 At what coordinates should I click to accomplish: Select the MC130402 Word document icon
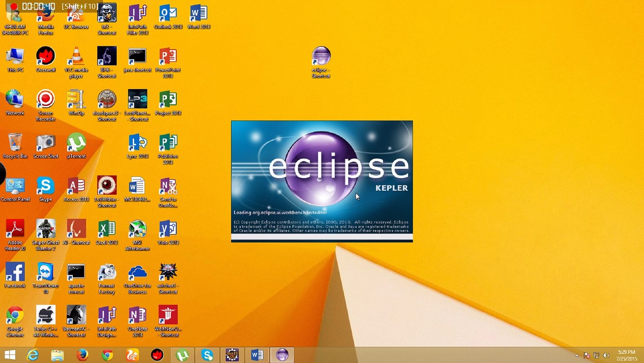tap(137, 189)
